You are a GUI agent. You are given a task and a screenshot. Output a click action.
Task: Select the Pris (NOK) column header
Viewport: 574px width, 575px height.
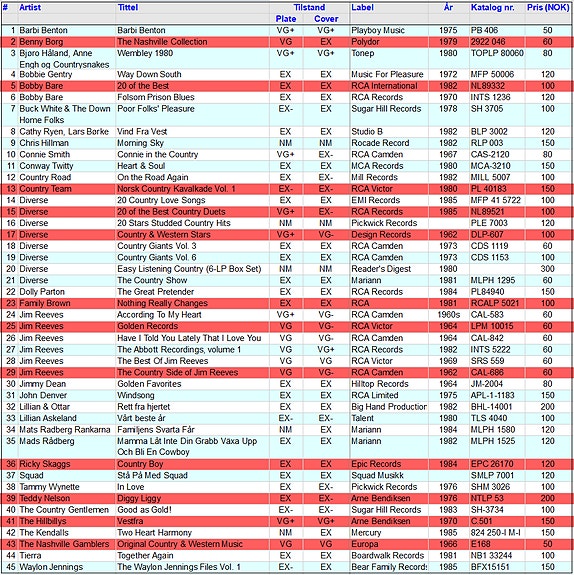point(548,7)
